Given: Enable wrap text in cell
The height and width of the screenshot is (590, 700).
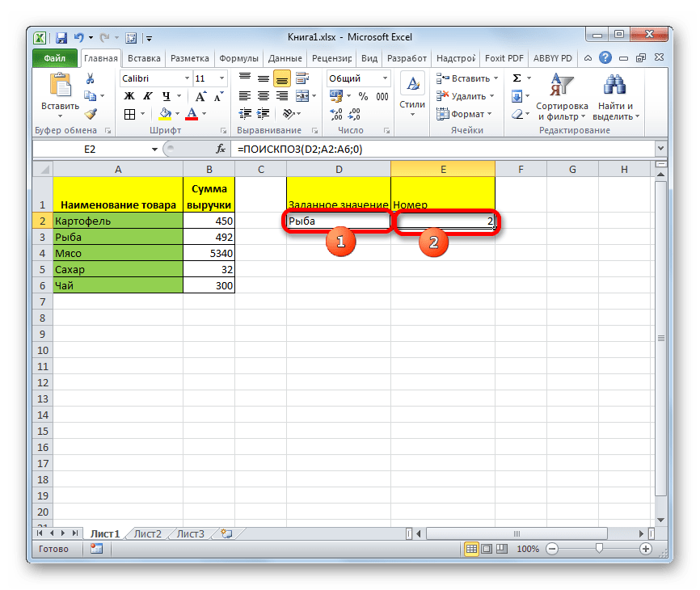Looking at the screenshot, I should pos(302,78).
